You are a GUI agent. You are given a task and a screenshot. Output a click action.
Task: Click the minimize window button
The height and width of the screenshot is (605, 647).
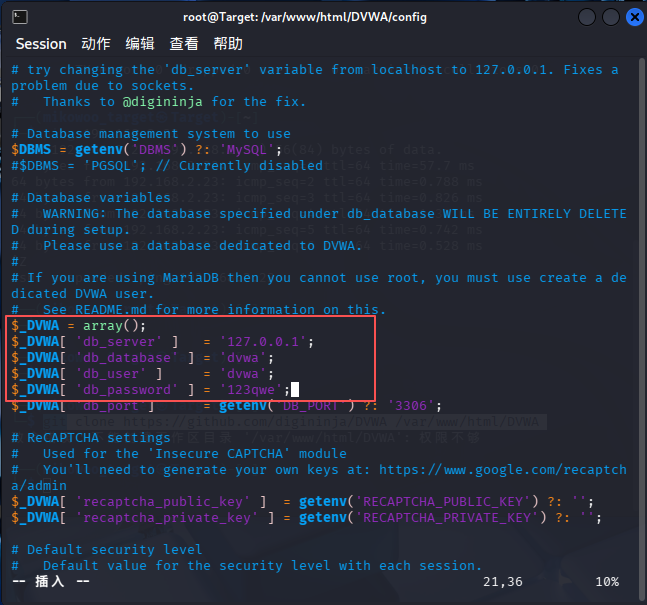pyautogui.click(x=587, y=17)
